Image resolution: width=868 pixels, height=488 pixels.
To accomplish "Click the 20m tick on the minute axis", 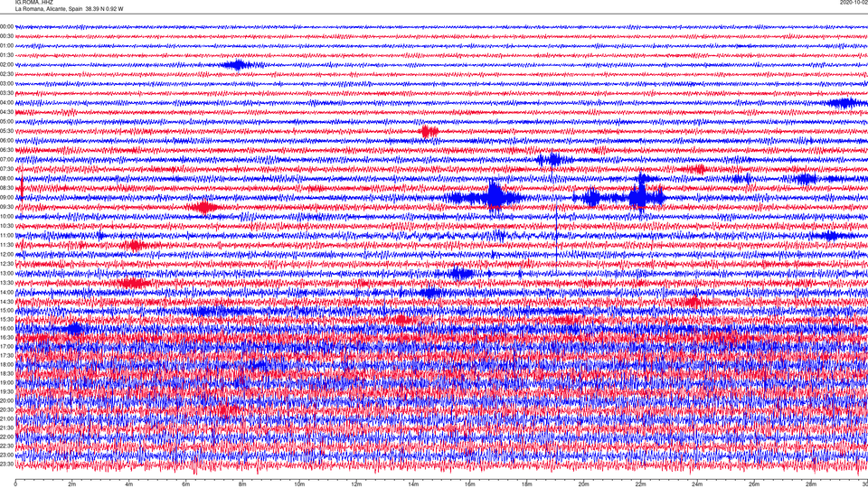I will pos(583,484).
